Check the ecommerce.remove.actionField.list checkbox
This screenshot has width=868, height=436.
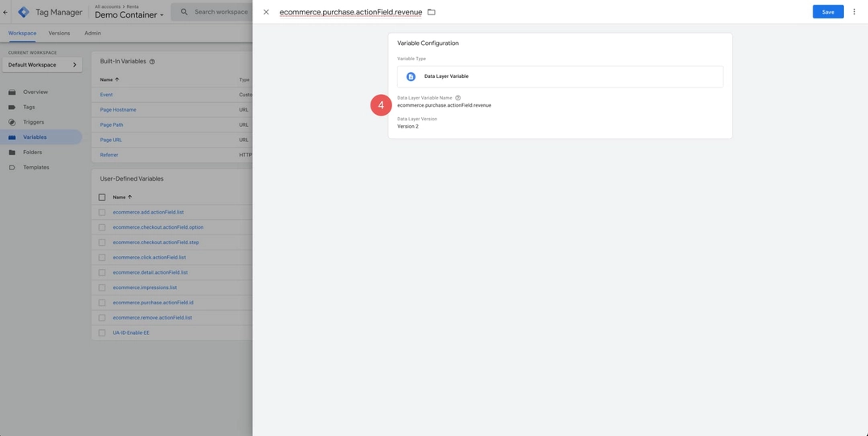tap(102, 318)
